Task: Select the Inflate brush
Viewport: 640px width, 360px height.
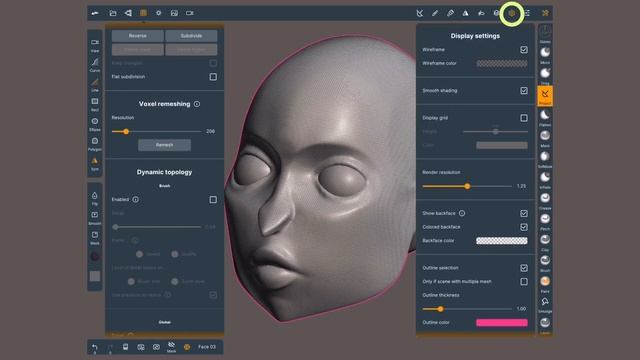Action: point(545,179)
